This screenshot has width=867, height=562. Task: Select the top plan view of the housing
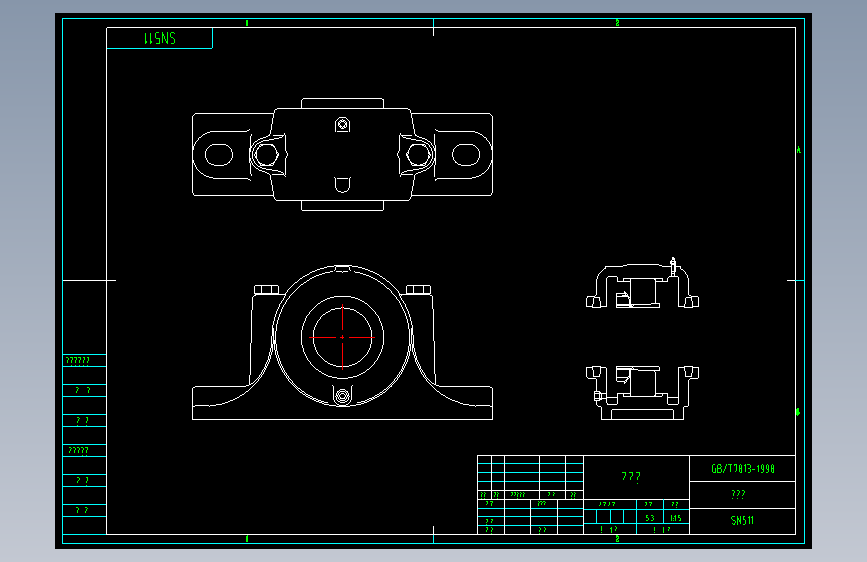pyautogui.click(x=342, y=154)
